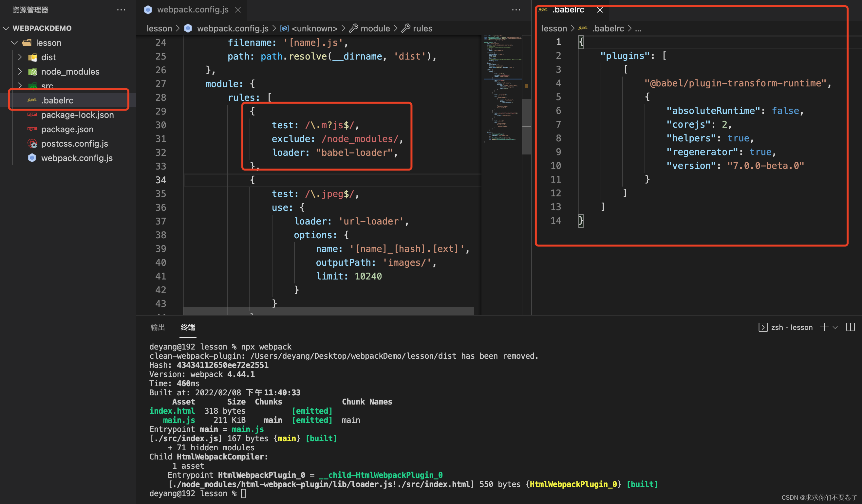
Task: Click the new terminal plus icon
Action: pos(824,327)
